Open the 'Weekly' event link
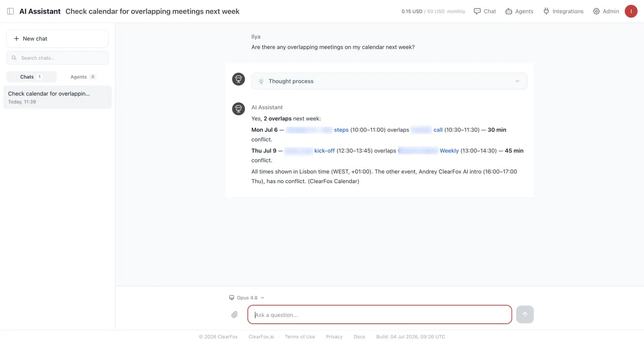 click(x=449, y=151)
